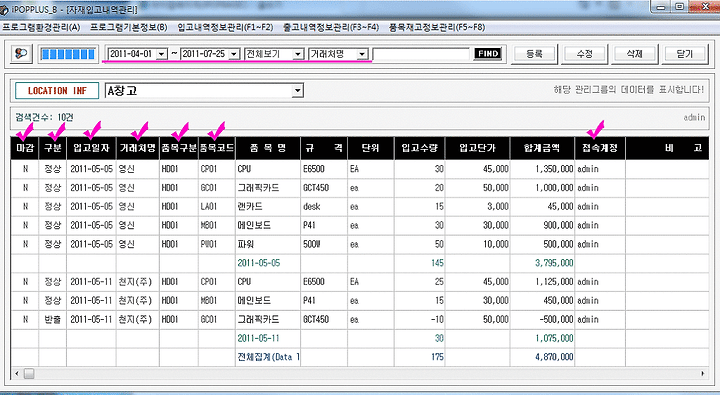This screenshot has width=720, height=395.
Task: Click the blue progress bar indicator
Action: click(68, 54)
